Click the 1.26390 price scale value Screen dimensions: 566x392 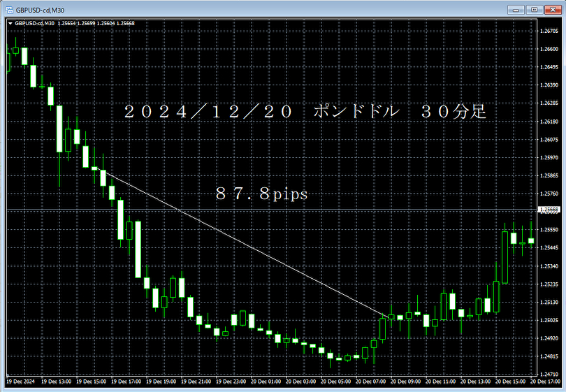[x=549, y=85]
